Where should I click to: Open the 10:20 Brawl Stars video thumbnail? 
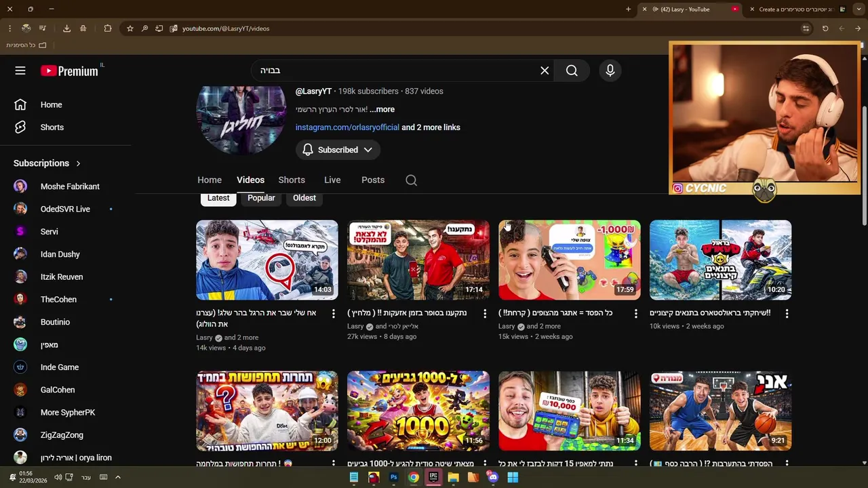[x=720, y=260]
